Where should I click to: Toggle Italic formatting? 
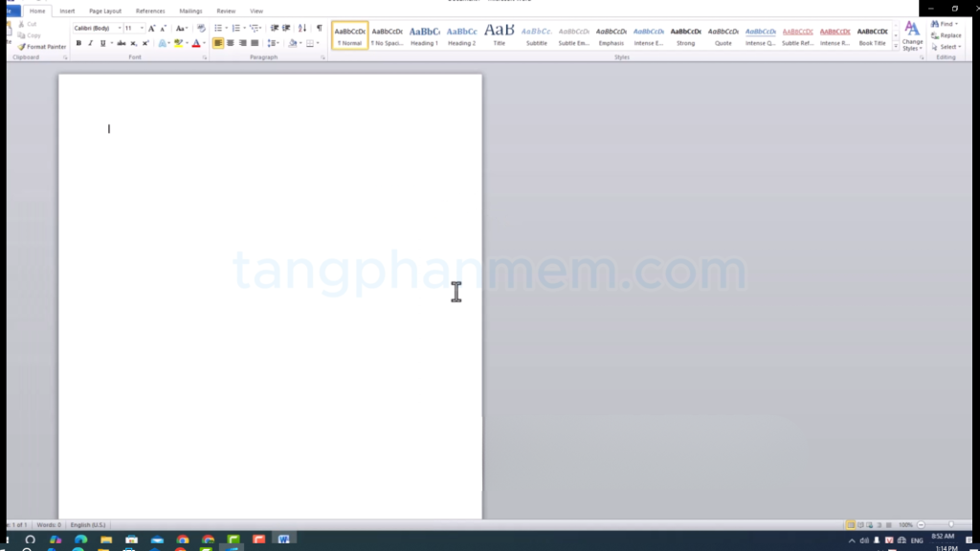(91, 43)
